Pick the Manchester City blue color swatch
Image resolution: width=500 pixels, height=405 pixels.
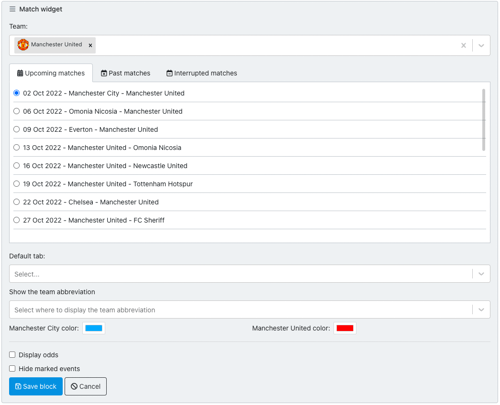coord(94,328)
